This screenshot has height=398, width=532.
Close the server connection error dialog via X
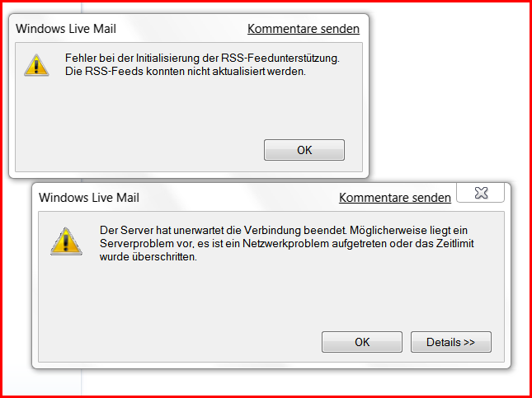481,193
